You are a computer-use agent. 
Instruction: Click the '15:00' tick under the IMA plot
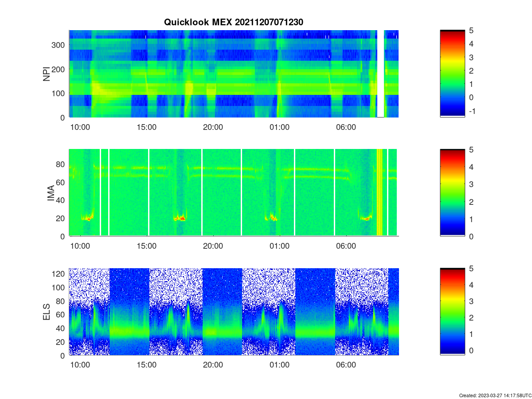pos(147,246)
